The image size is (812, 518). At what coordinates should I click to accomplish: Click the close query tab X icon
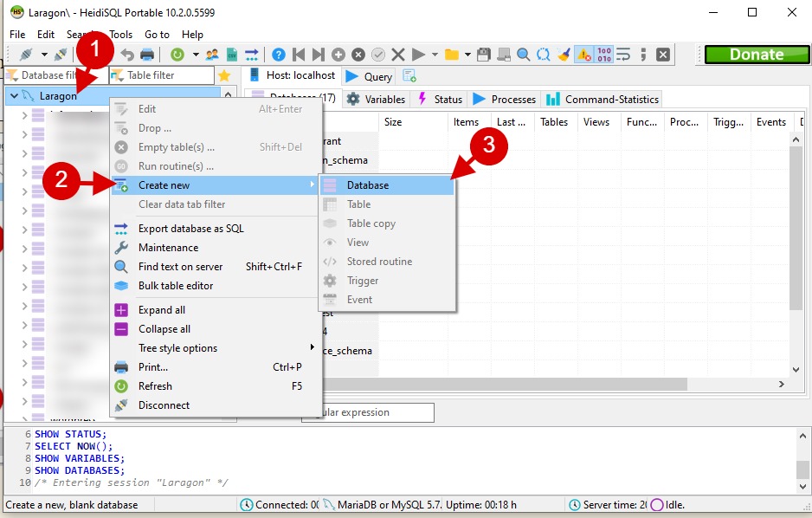click(x=663, y=55)
